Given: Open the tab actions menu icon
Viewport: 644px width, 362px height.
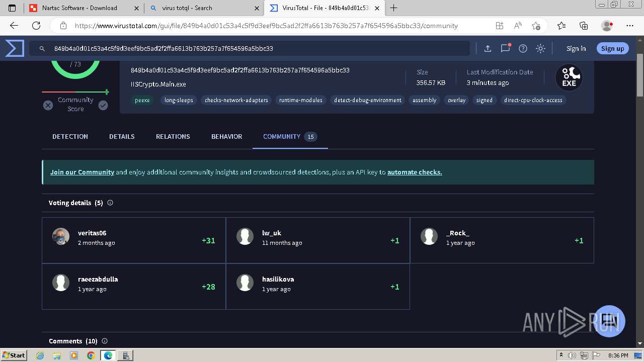Looking at the screenshot, I should click(13, 8).
